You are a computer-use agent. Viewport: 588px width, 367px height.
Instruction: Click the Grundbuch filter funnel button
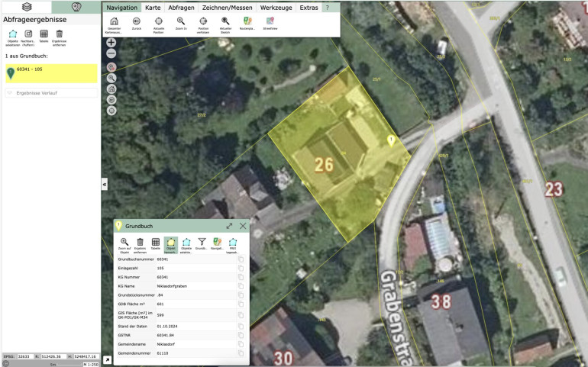click(x=202, y=242)
